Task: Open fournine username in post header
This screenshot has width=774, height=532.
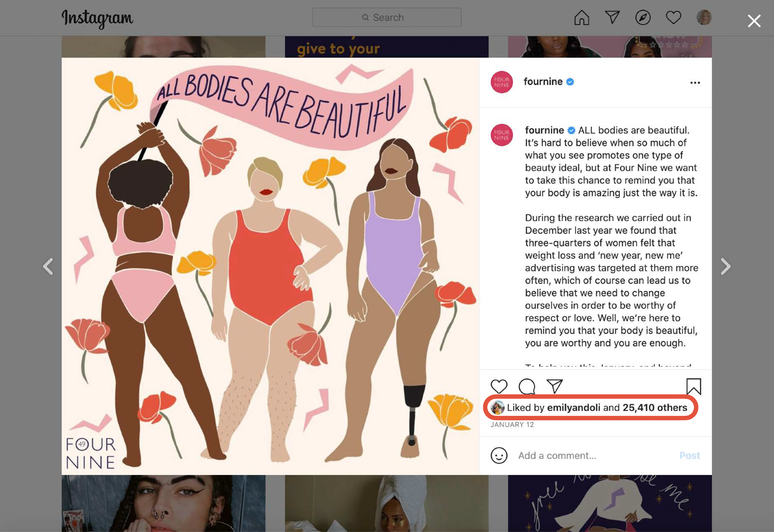Action: pos(543,81)
